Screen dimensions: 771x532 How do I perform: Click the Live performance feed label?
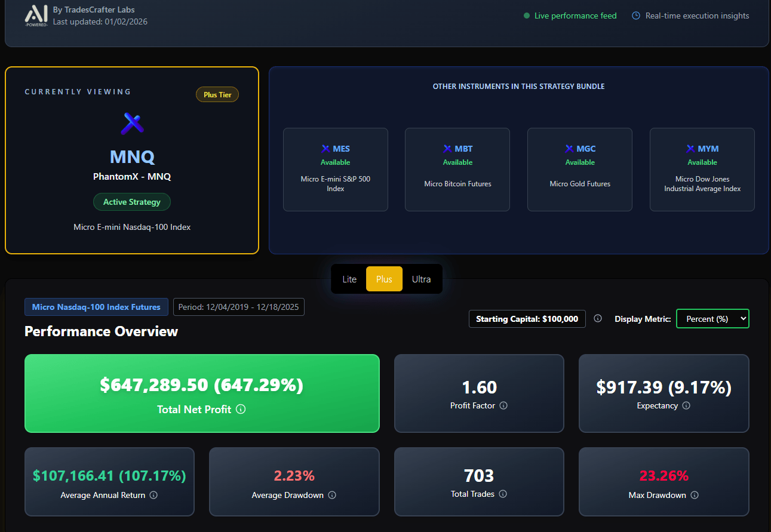[x=576, y=16]
